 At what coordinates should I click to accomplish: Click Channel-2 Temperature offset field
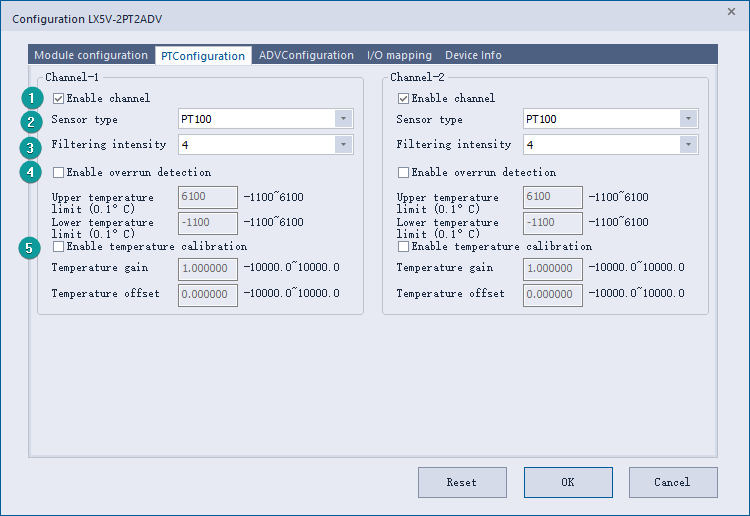point(552,295)
